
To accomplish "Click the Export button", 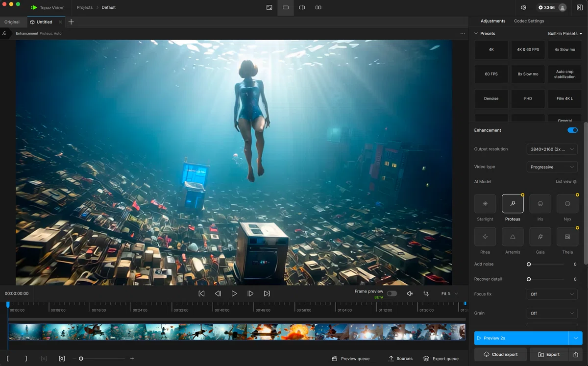I will [x=549, y=354].
